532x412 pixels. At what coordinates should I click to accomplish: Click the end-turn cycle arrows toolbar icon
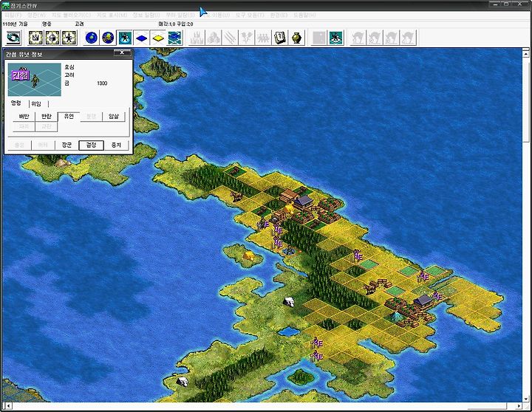click(x=13, y=38)
